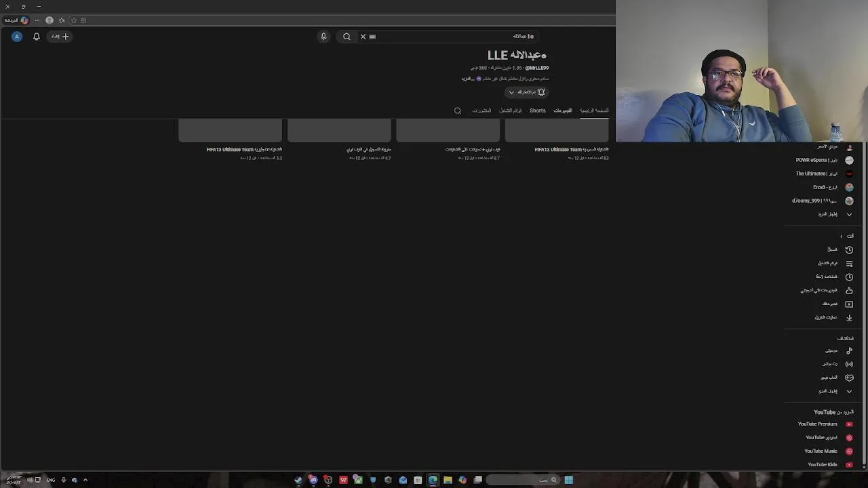Click the Windows Start button on the taskbar
Screen dimensions: 868x488
[x=568, y=480]
